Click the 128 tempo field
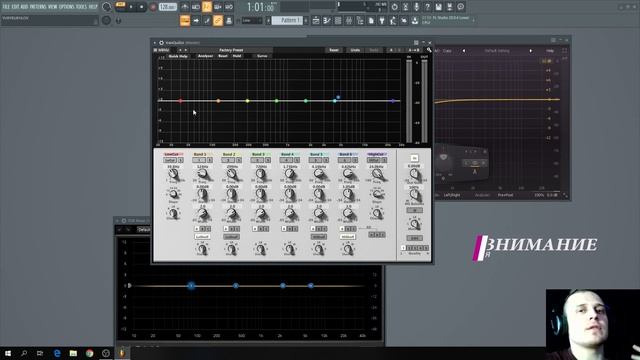Image resolution: width=640 pixels, height=360 pixels. (168, 7)
